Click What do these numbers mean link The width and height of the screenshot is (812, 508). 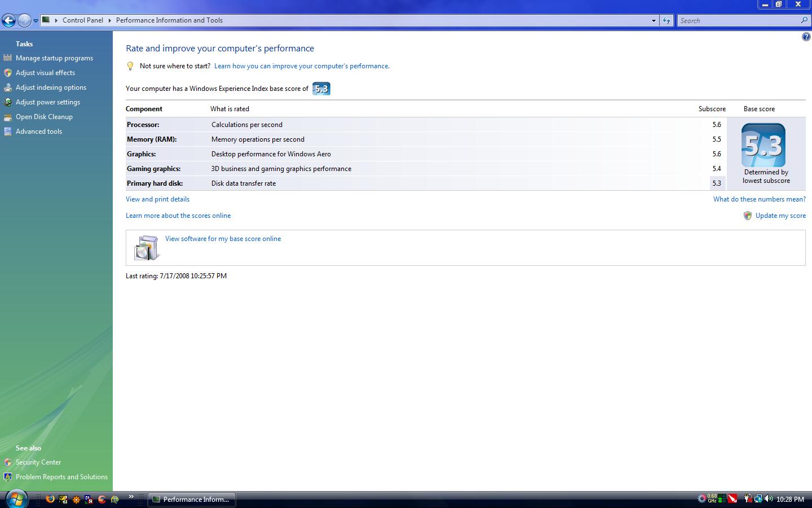click(x=760, y=199)
